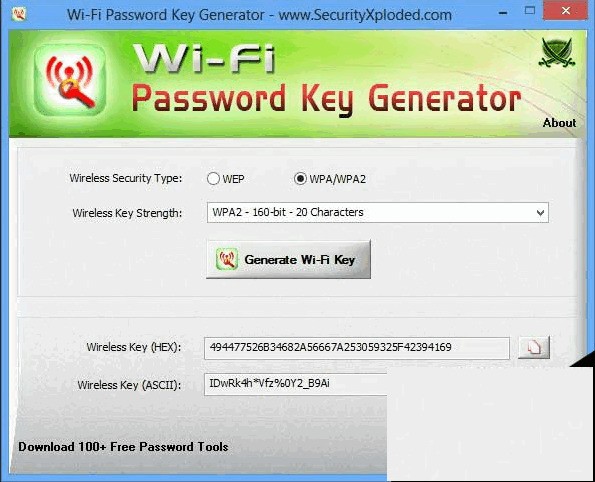The image size is (595, 482).
Task: Minimize the Wi-Fi Password Key Generator window
Action: (x=503, y=13)
